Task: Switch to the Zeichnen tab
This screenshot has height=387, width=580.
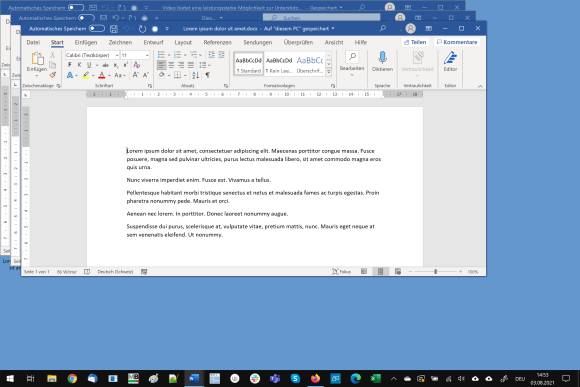Action: pyautogui.click(x=120, y=43)
